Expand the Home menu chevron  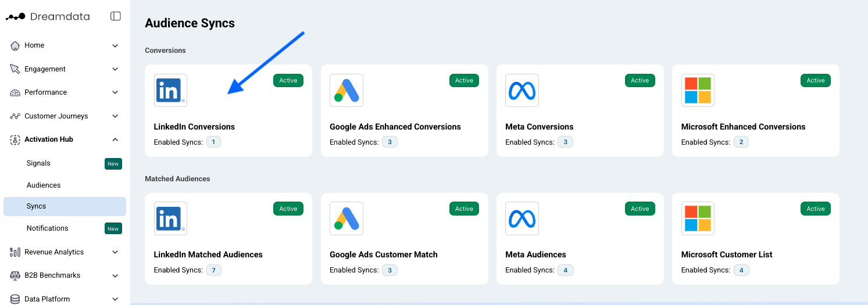coord(115,45)
